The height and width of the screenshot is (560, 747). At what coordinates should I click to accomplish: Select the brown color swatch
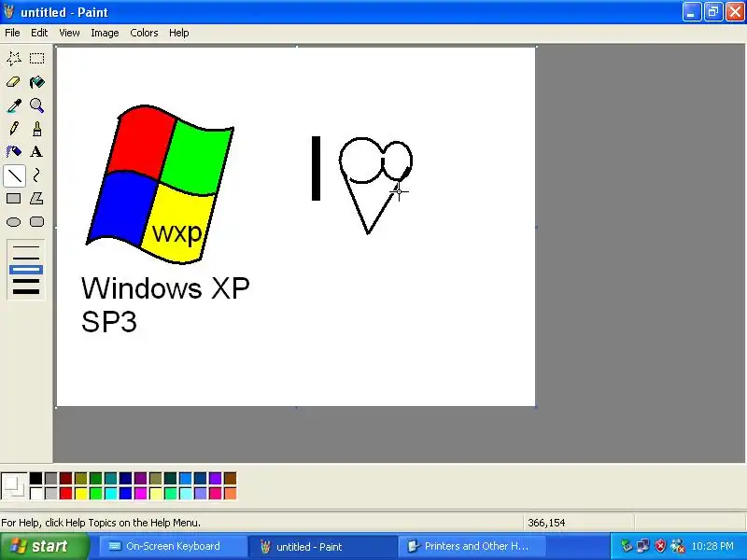coord(230,478)
